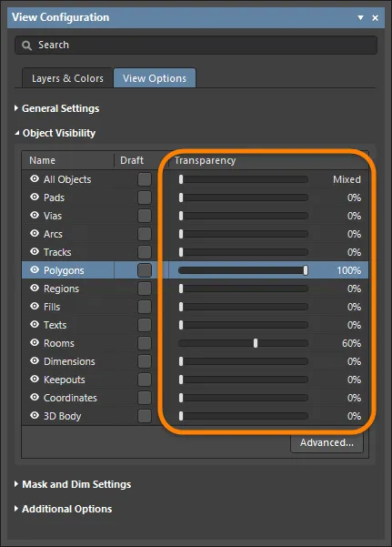Toggle All Objects visibility eye
Image resolution: width=392 pixels, height=547 pixels.
(35, 179)
